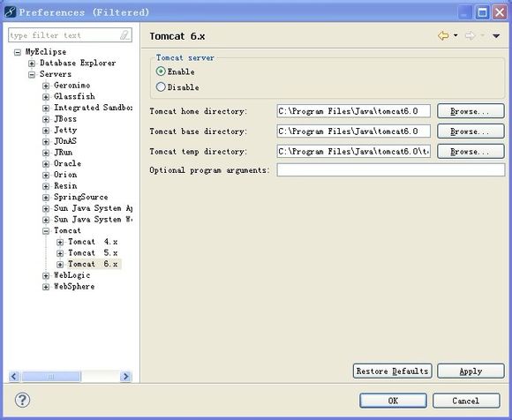Clear the filter text with eraser icon
The width and height of the screenshot is (512, 420).
(124, 35)
